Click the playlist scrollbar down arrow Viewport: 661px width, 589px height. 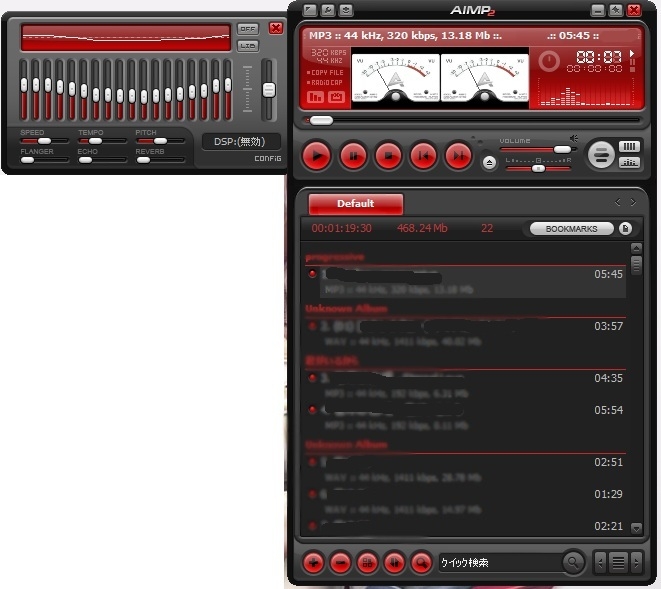pyautogui.click(x=636, y=527)
